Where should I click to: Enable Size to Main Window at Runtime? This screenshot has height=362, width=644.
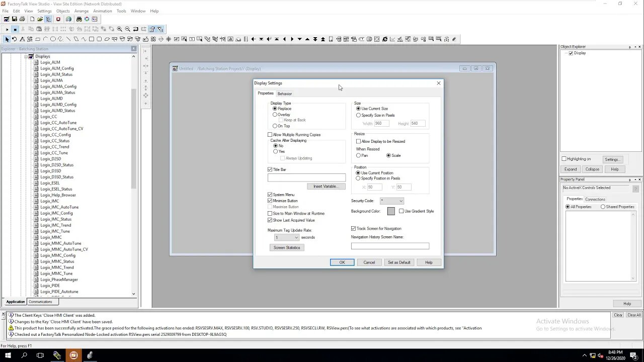click(270, 213)
